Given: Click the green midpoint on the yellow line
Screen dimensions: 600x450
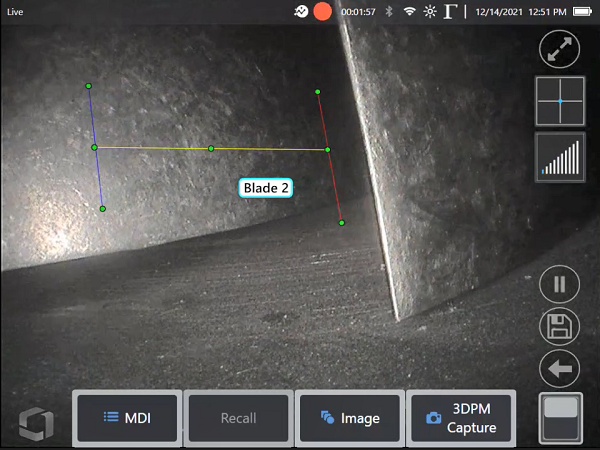Looking at the screenshot, I should [x=211, y=149].
